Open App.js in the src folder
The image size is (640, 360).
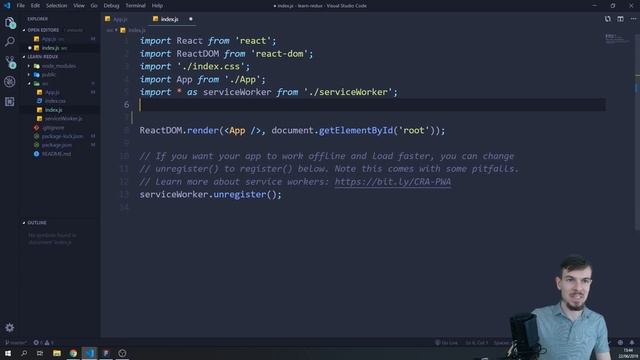[x=52, y=92]
